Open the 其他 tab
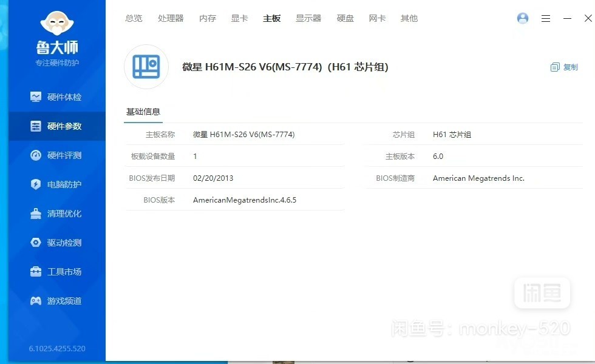 pos(409,18)
